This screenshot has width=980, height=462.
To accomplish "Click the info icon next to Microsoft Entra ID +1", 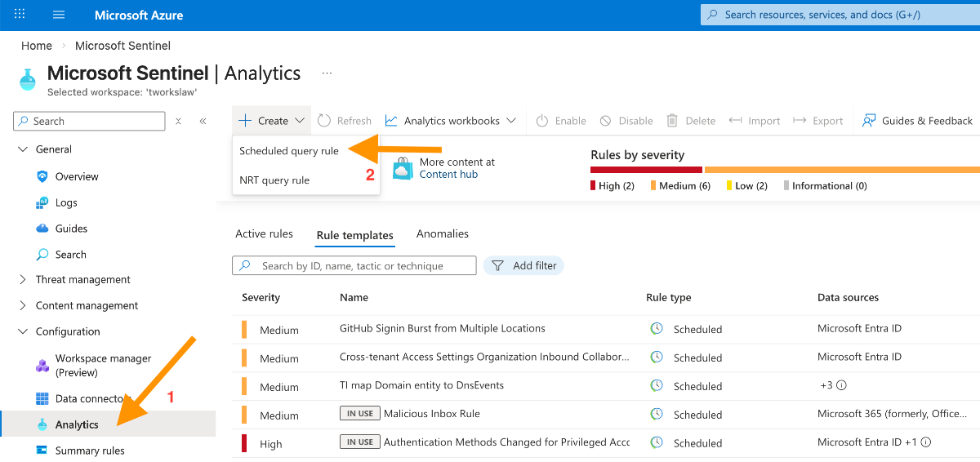I will pyautogui.click(x=926, y=442).
